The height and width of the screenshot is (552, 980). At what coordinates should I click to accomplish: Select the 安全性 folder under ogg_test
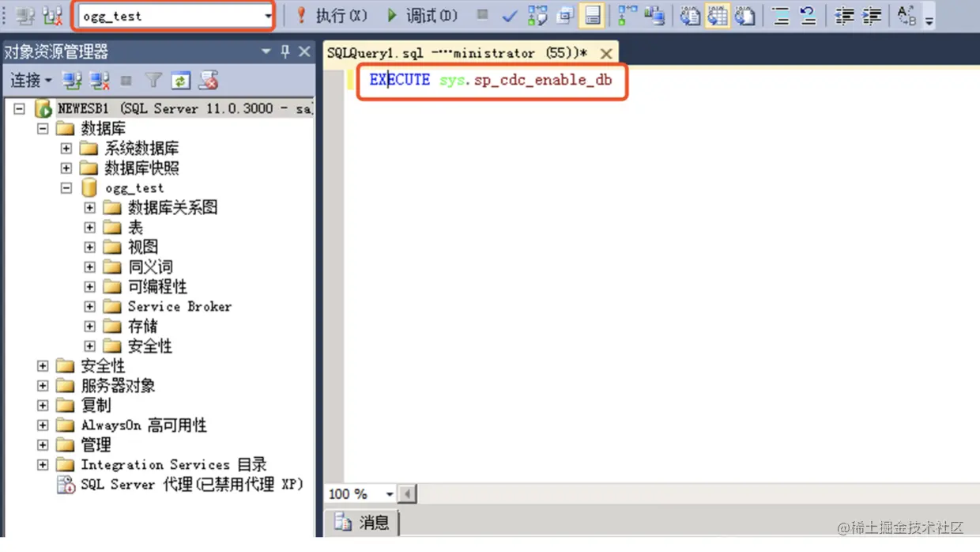(x=149, y=346)
